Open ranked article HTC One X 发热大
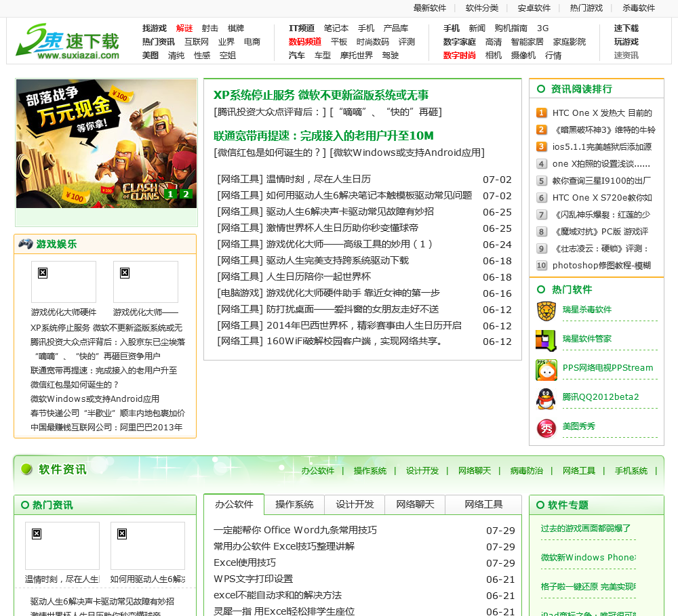The image size is (678, 616). tap(602, 112)
